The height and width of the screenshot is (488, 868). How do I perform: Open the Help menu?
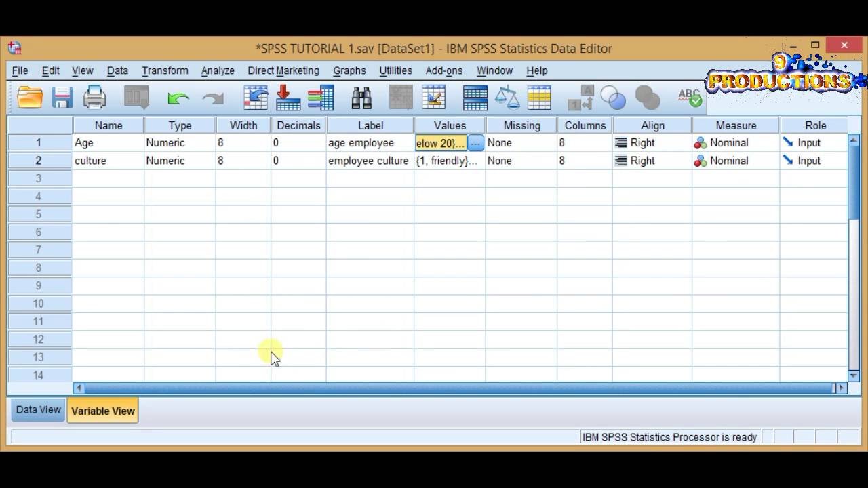536,70
